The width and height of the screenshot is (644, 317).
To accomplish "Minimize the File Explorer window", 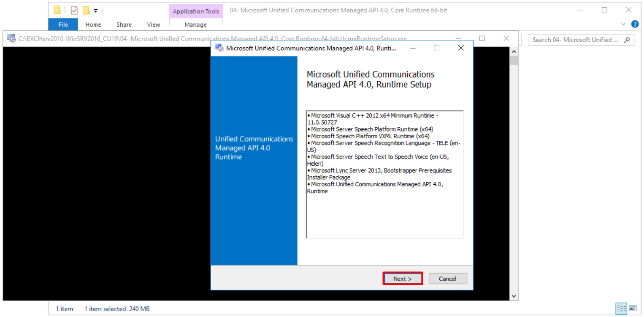I will click(580, 10).
